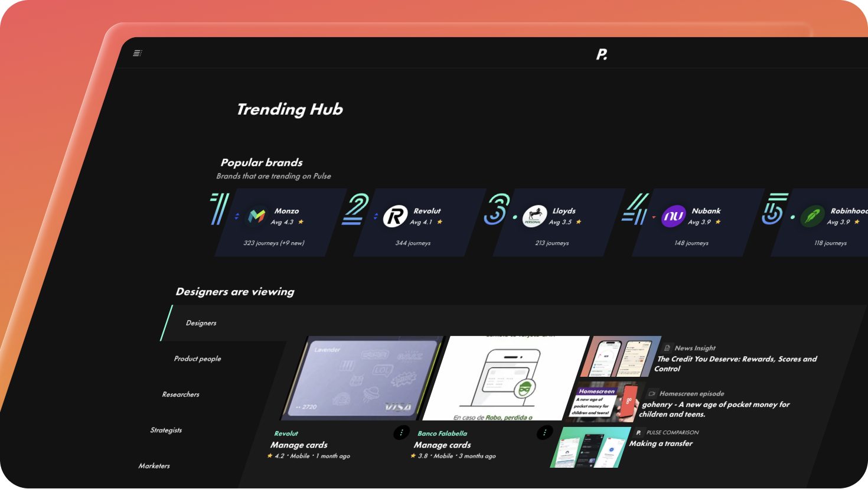Open more options for Banco Falabella card
The image size is (868, 489).
pos(544,433)
